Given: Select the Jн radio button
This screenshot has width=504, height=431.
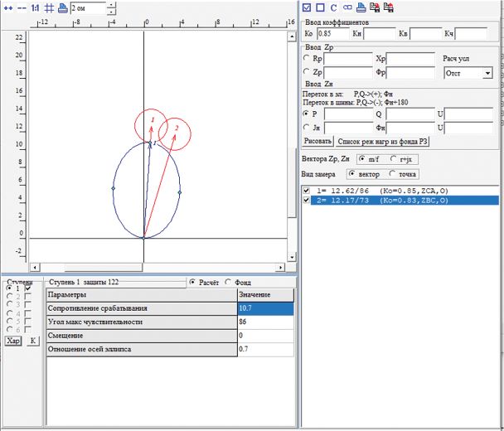Looking at the screenshot, I should (x=306, y=128).
